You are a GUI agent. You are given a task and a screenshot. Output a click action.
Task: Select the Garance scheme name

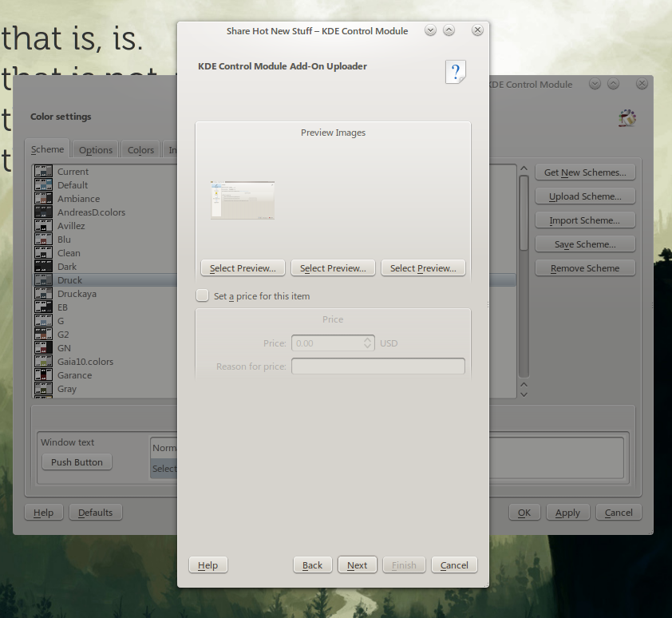[x=74, y=375]
